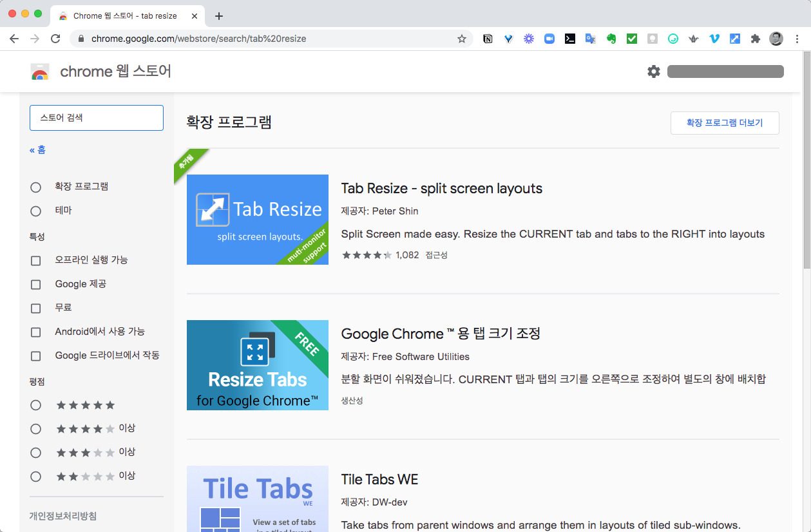The width and height of the screenshot is (811, 532).
Task: Click the gray origami crane extension icon
Action: (x=694, y=39)
